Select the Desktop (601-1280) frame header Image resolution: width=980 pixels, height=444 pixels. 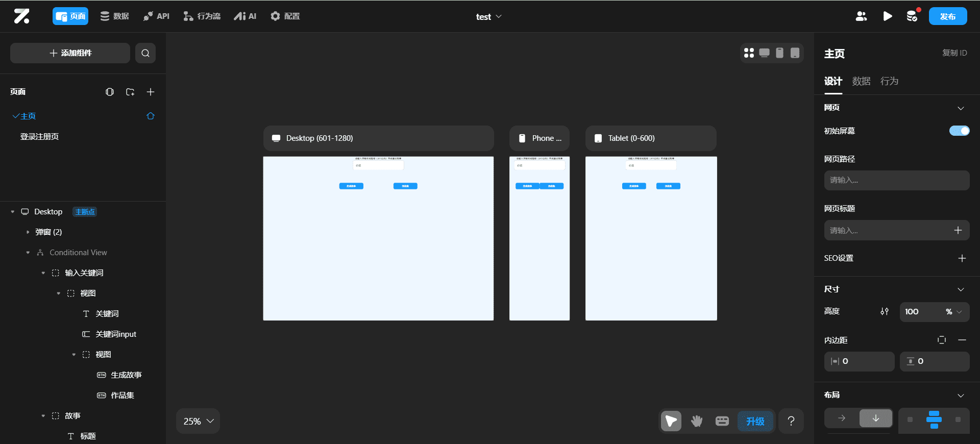[378, 138]
